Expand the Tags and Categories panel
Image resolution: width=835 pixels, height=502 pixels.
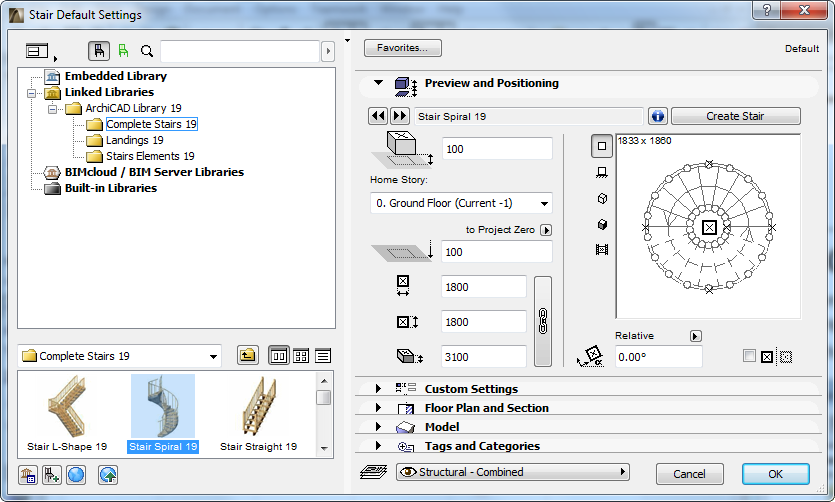pyautogui.click(x=378, y=446)
